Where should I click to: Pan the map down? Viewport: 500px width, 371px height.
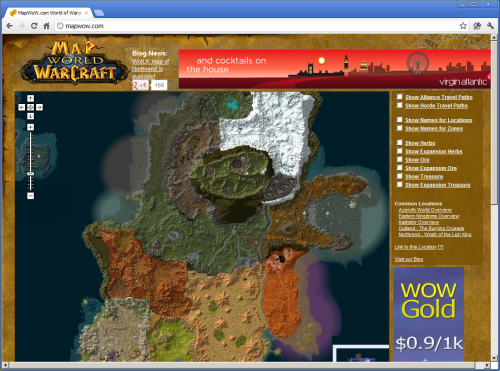click(x=30, y=116)
